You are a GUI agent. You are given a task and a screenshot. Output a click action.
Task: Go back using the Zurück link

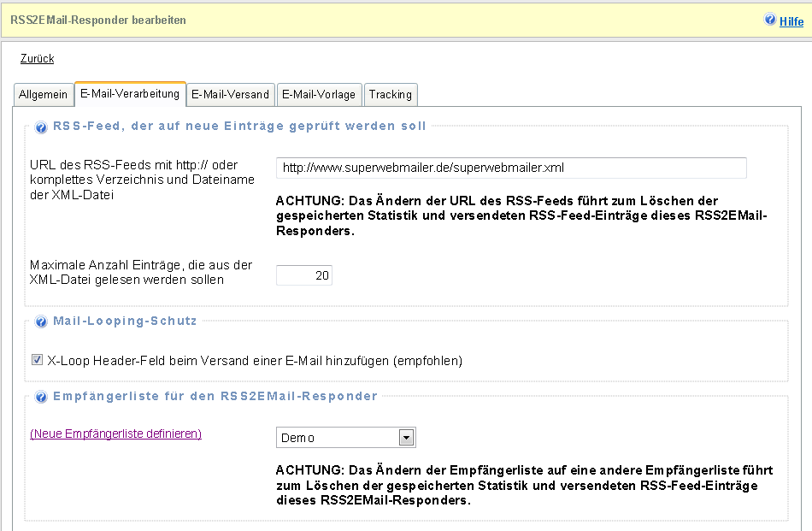coord(37,59)
